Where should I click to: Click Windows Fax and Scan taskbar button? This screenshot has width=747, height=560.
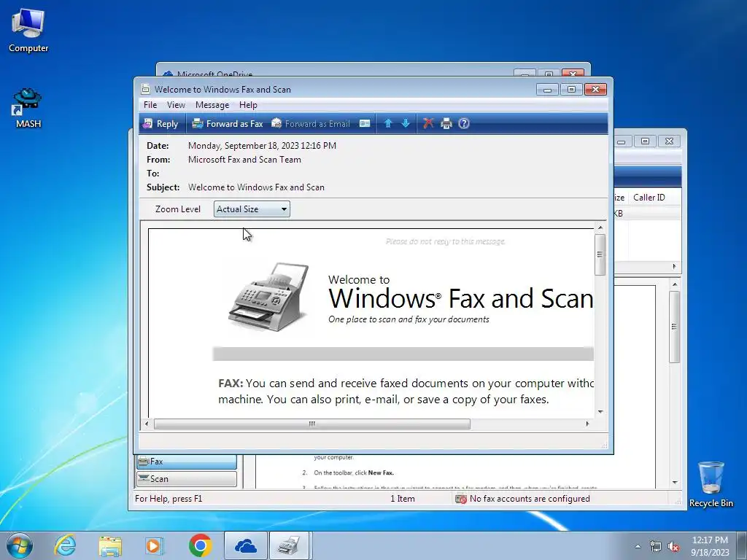pyautogui.click(x=290, y=545)
